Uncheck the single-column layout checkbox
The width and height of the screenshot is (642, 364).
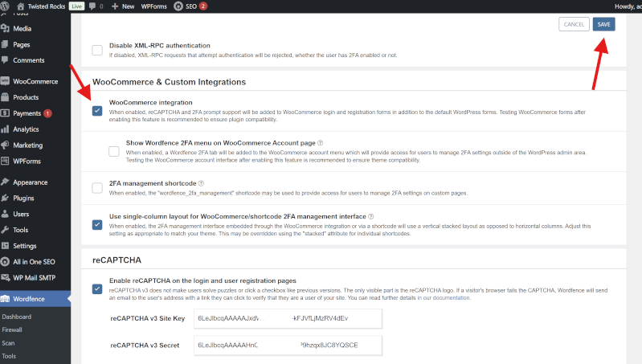[x=97, y=225]
